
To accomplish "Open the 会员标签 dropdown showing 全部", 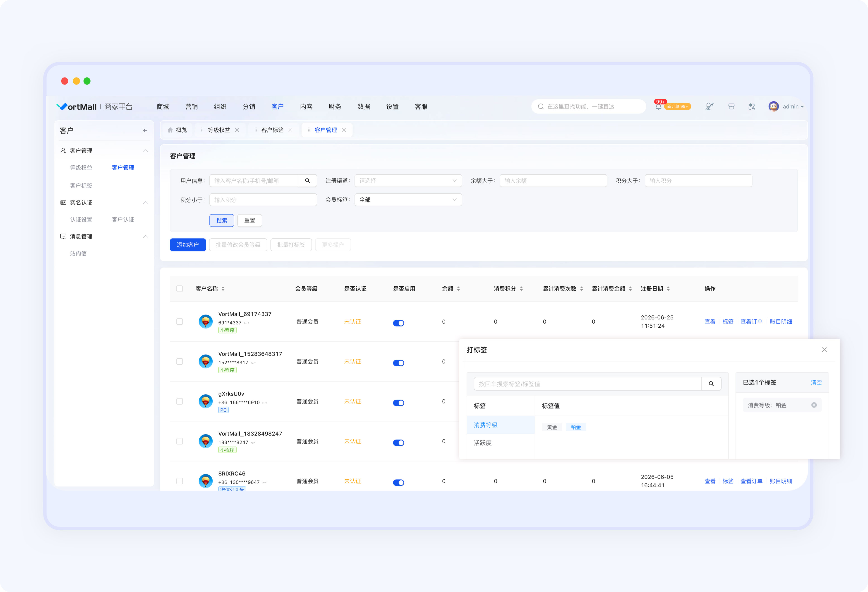I will click(408, 200).
